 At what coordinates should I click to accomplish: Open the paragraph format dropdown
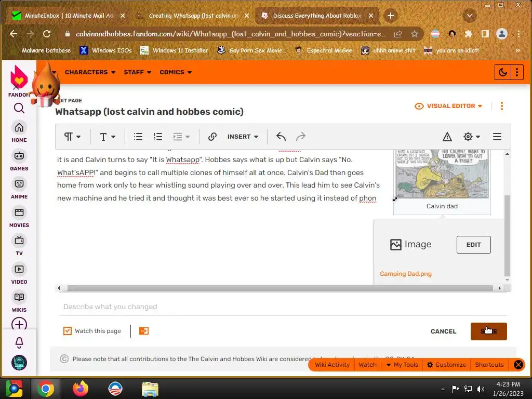pyautogui.click(x=72, y=137)
